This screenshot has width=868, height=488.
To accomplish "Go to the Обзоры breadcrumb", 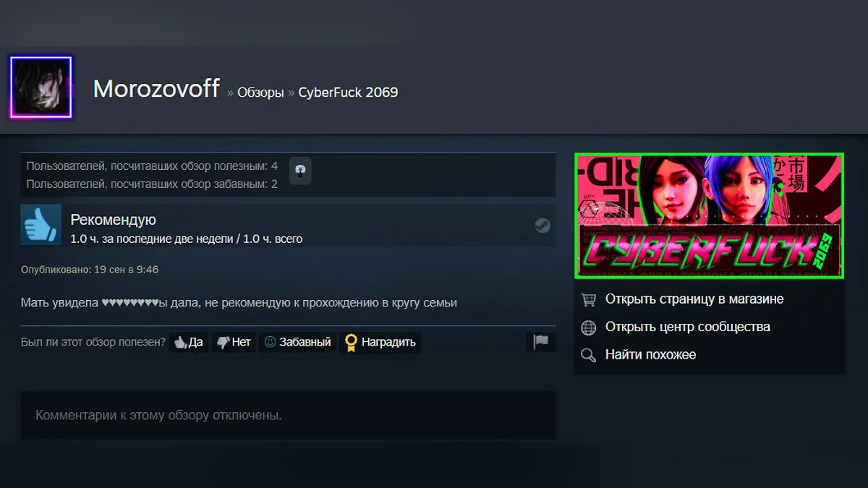I will pyautogui.click(x=260, y=93).
